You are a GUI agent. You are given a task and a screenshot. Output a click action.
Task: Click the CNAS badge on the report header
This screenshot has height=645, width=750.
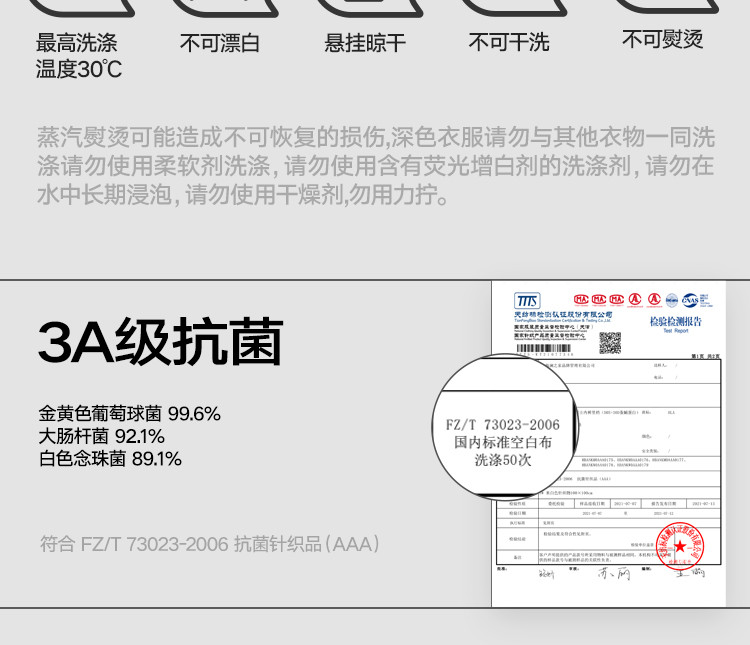[x=691, y=299]
